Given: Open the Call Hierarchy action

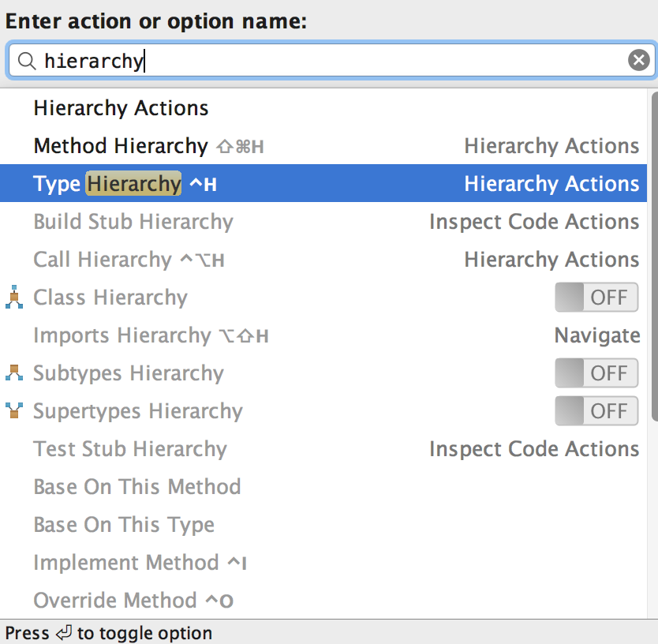Looking at the screenshot, I should 103,260.
